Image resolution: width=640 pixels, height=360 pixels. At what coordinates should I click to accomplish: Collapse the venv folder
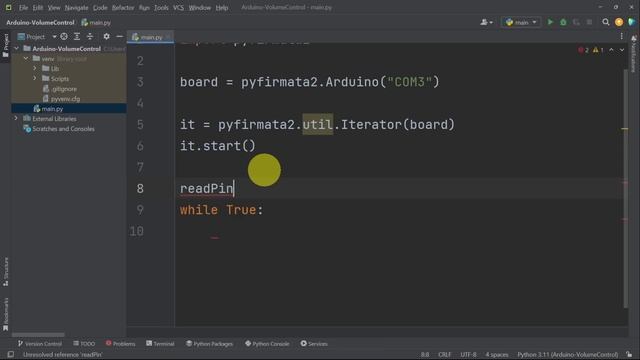coord(26,58)
